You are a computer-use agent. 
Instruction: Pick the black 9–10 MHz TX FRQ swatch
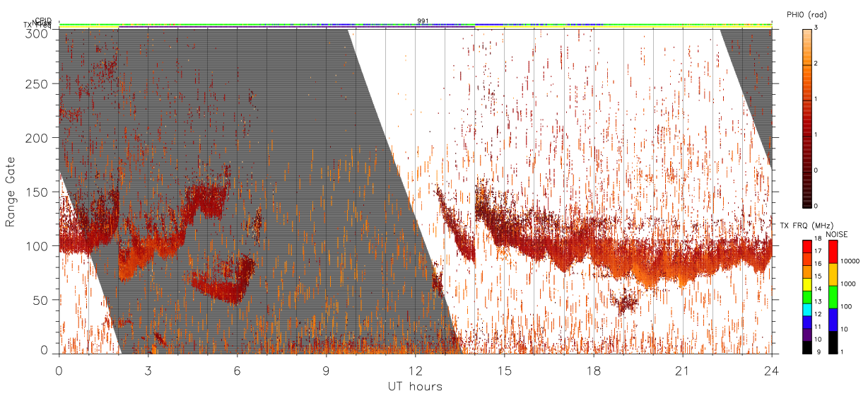[806, 347]
